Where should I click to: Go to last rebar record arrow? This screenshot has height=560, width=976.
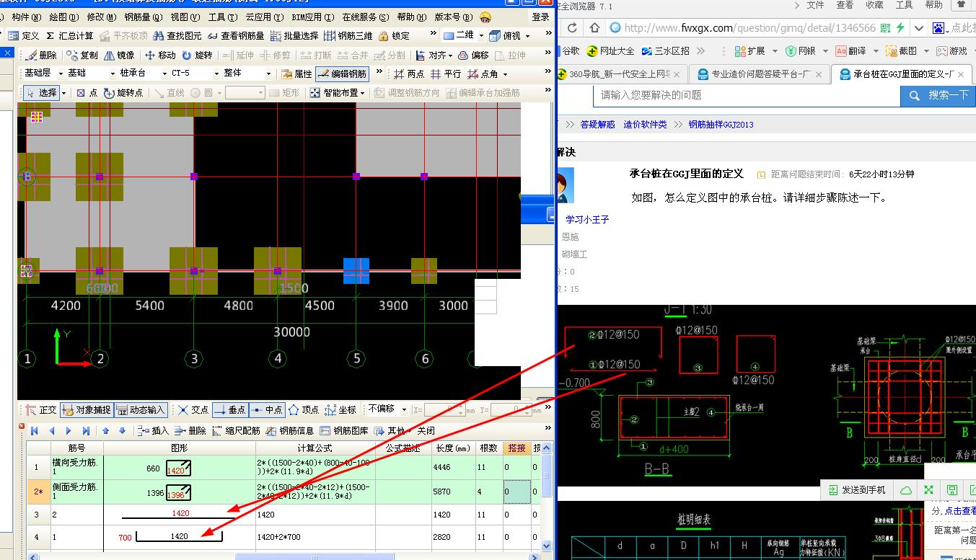point(86,431)
